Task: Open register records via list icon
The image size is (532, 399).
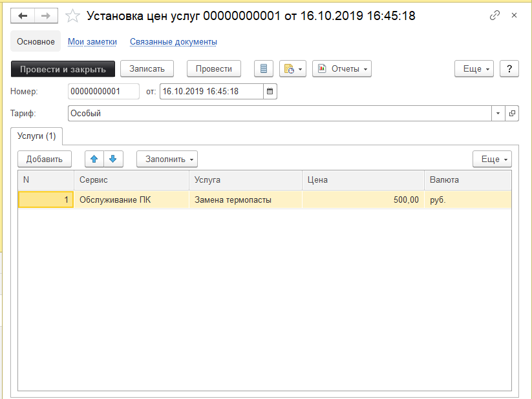Action: pyautogui.click(x=263, y=68)
